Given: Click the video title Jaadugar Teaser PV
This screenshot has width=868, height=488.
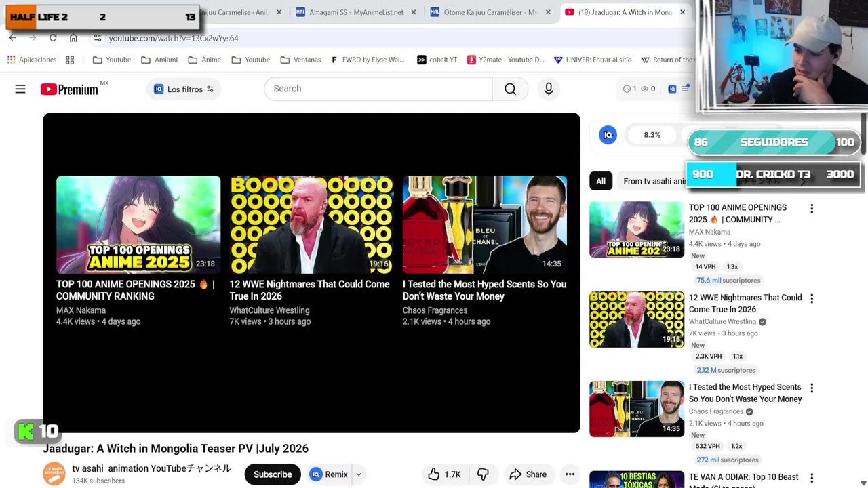Looking at the screenshot, I should pos(176,449).
